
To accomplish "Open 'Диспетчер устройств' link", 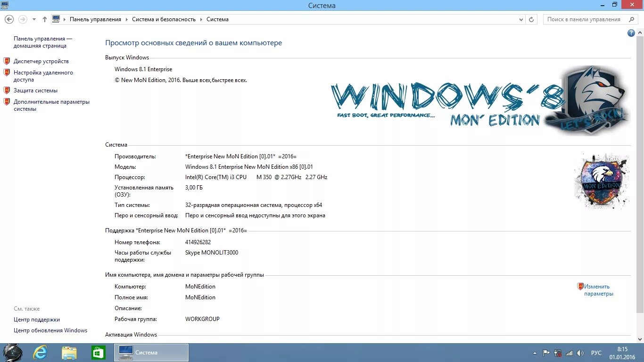I will pyautogui.click(x=41, y=61).
